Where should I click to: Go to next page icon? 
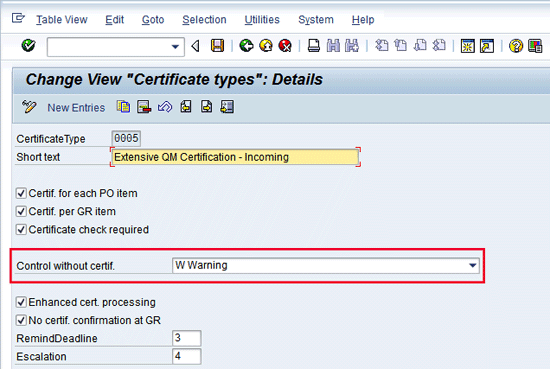click(x=420, y=46)
